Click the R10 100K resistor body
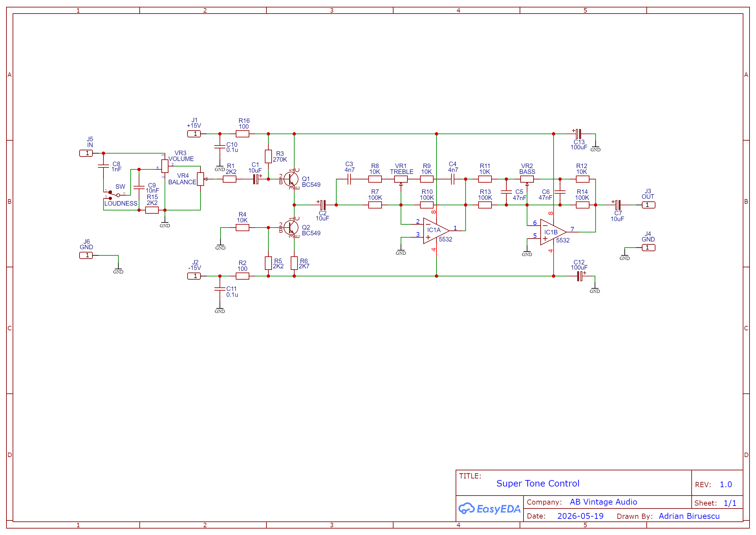 427,205
